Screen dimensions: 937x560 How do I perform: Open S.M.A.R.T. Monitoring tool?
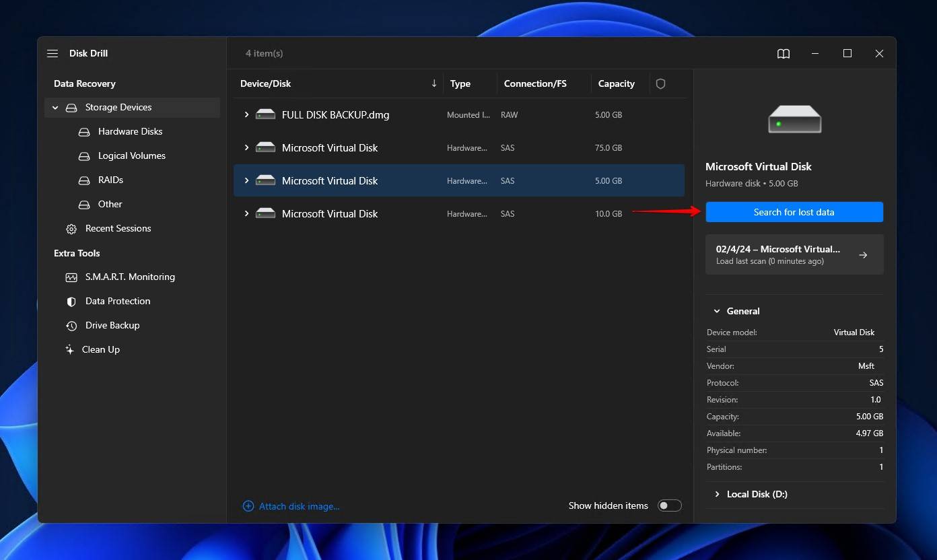(130, 277)
